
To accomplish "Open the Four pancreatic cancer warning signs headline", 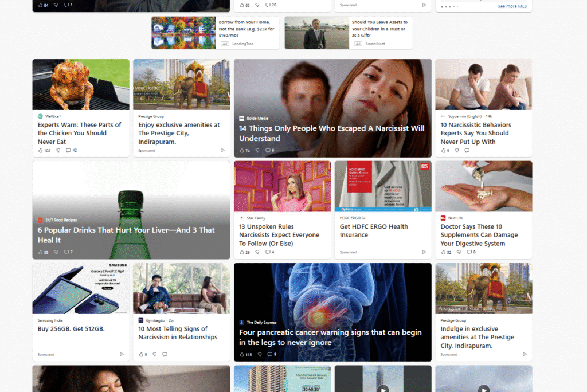I will (x=330, y=338).
